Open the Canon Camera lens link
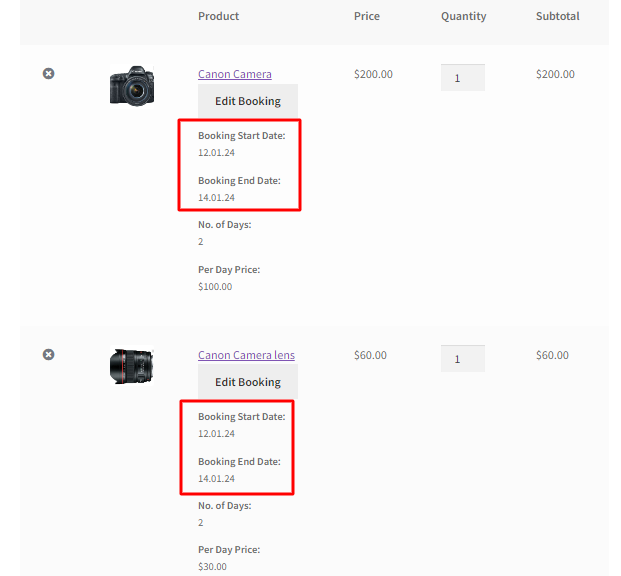 pyautogui.click(x=246, y=355)
